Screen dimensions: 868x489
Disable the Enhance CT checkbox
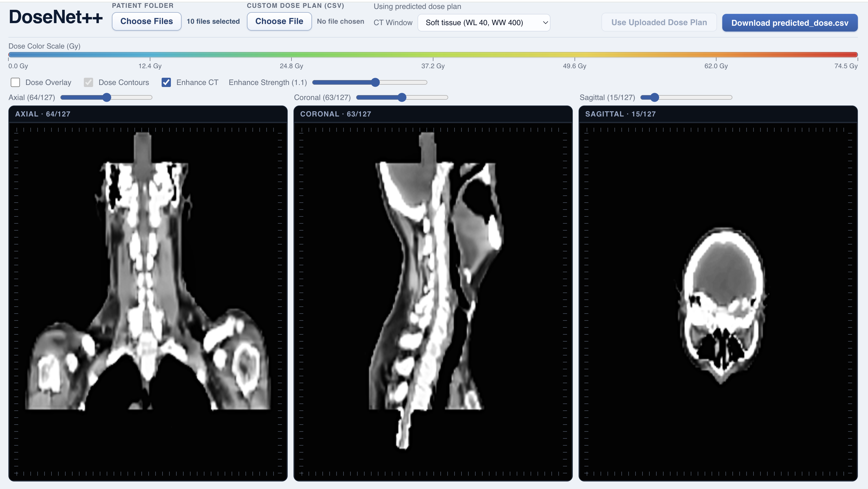point(166,82)
